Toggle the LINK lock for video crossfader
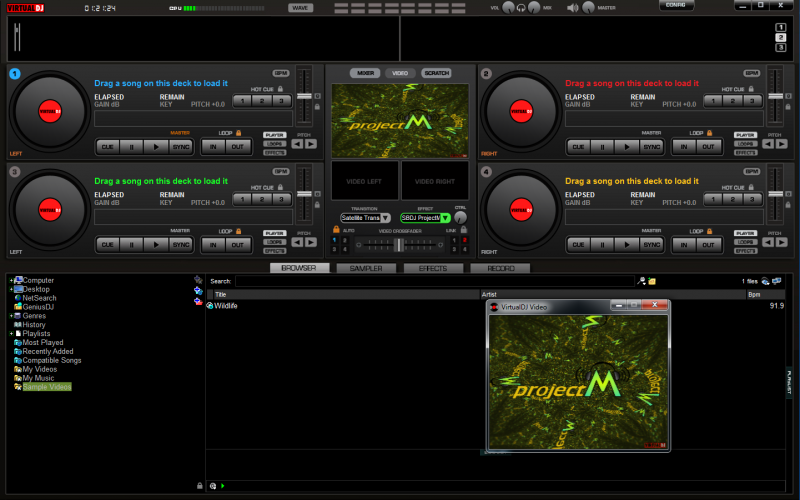The image size is (800, 500). (x=464, y=230)
